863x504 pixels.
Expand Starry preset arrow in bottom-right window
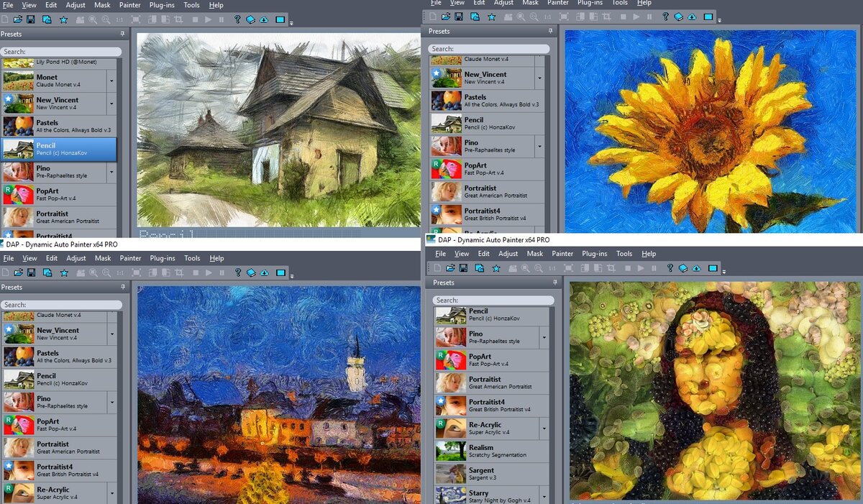click(x=544, y=497)
